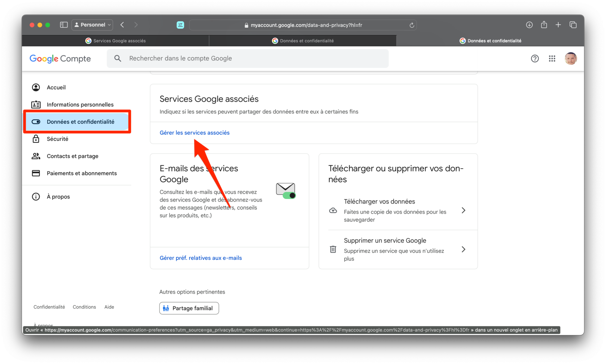The width and height of the screenshot is (606, 364).
Task: Click the Partage familial button
Action: point(189,308)
